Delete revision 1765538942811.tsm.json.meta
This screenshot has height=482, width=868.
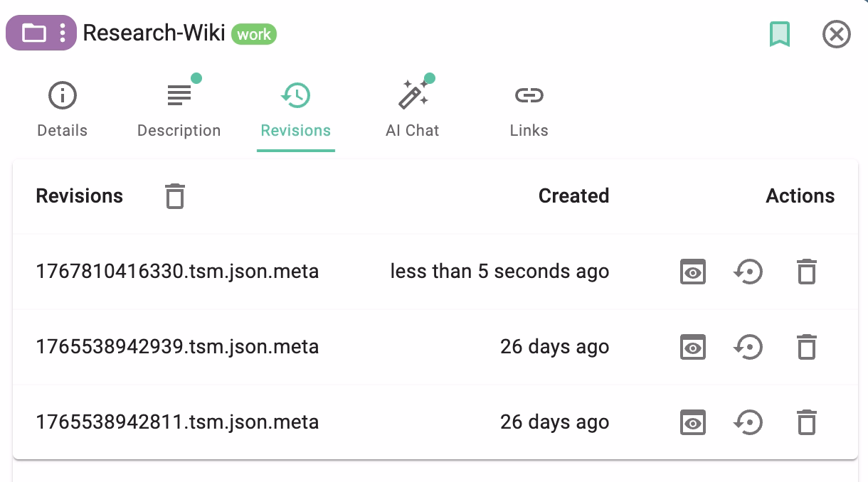point(806,422)
